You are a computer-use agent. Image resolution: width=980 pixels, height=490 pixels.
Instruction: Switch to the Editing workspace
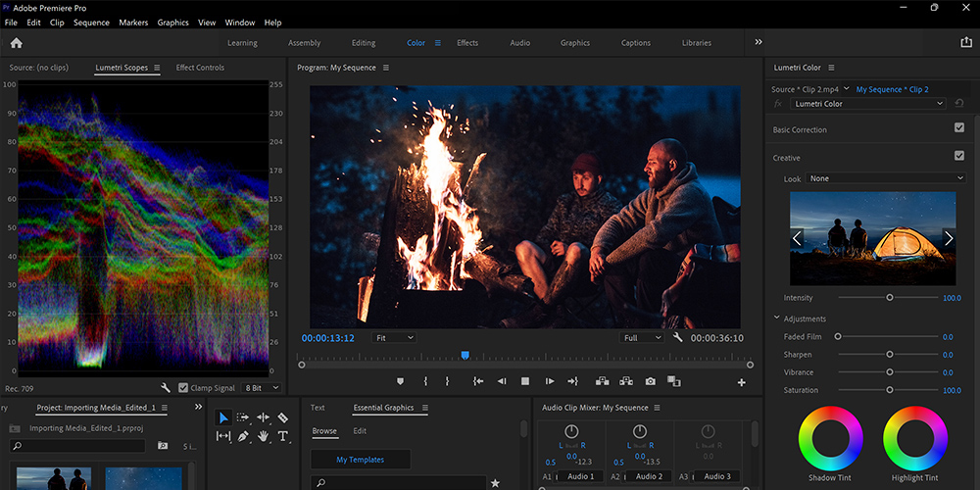(x=364, y=43)
